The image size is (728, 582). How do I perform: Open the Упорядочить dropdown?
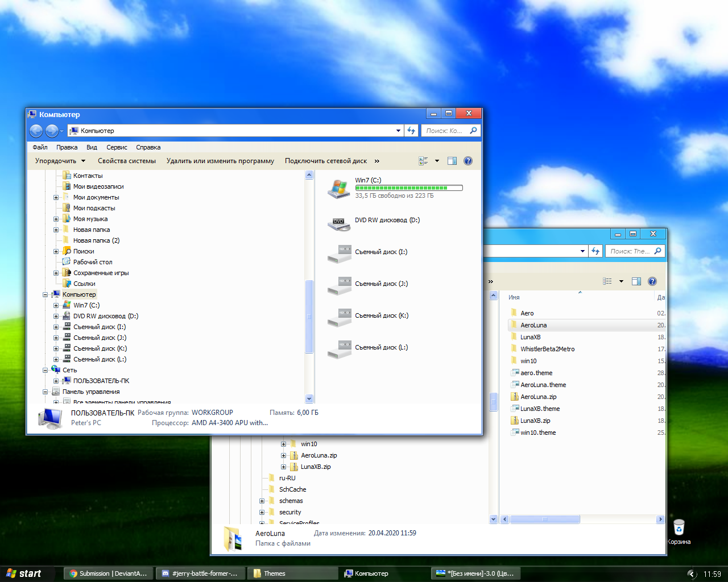point(60,161)
